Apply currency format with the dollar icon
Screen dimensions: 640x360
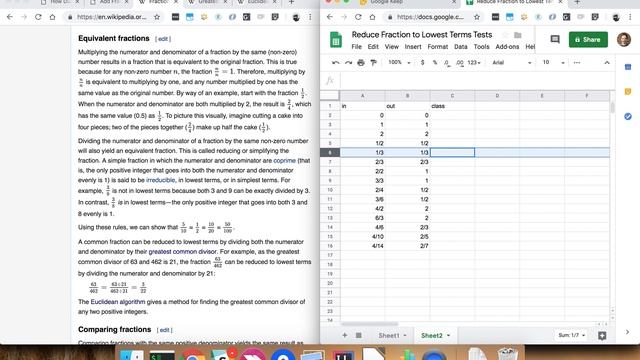tap(422, 62)
